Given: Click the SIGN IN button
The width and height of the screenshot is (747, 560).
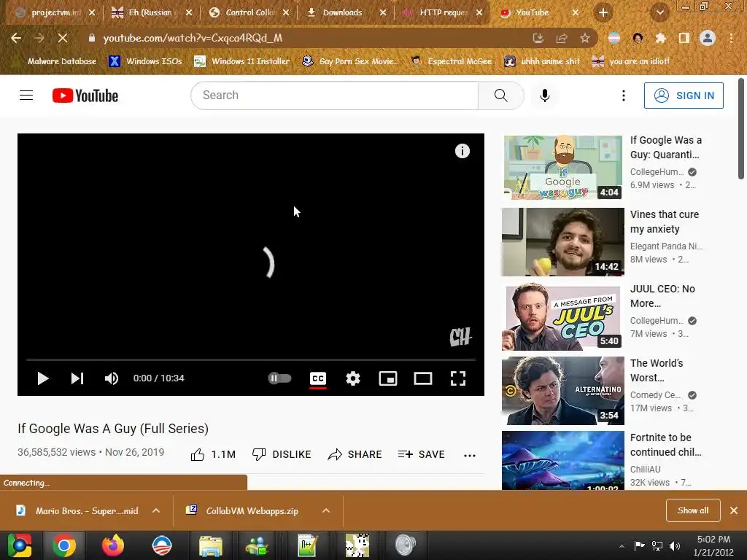Looking at the screenshot, I should pos(684,96).
